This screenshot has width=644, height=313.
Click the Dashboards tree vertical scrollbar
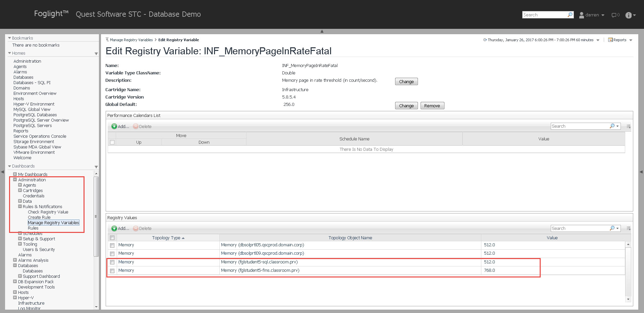coord(96,216)
